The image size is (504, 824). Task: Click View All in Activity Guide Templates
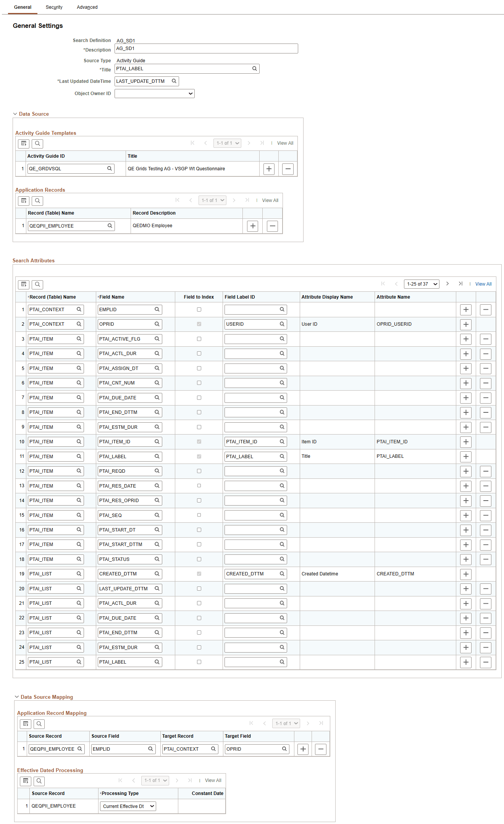(285, 143)
